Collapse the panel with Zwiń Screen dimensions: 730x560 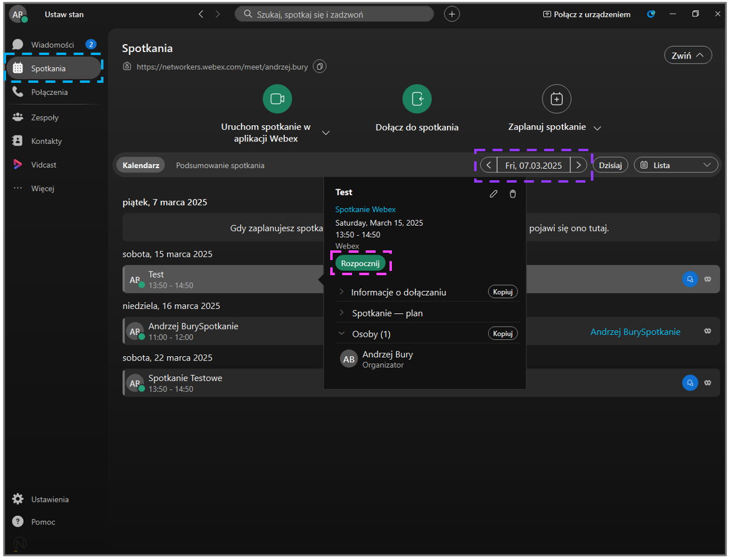click(688, 55)
